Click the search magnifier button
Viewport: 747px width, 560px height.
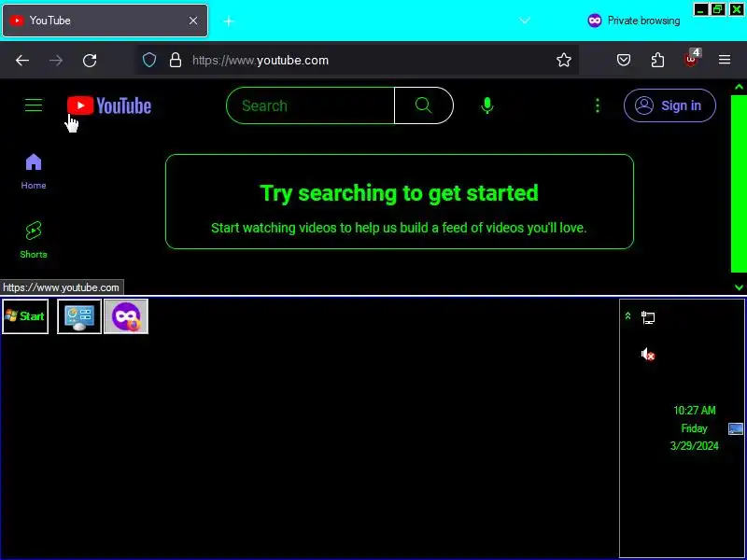pyautogui.click(x=424, y=105)
